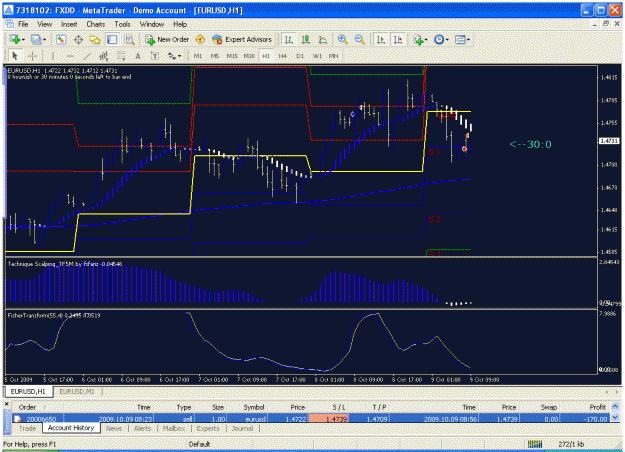Switch to line chart view icon
625x452 pixels.
pyautogui.click(x=322, y=39)
